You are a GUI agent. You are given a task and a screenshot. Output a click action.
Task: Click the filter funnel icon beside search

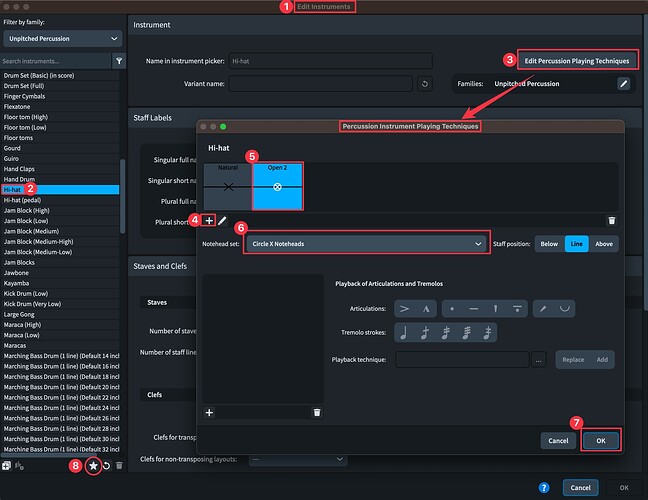119,61
